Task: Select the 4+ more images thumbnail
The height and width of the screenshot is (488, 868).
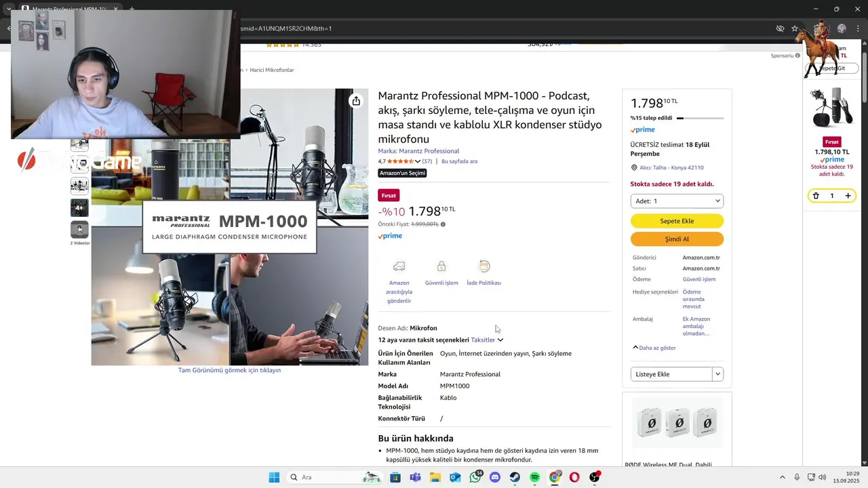Action: click(x=79, y=207)
